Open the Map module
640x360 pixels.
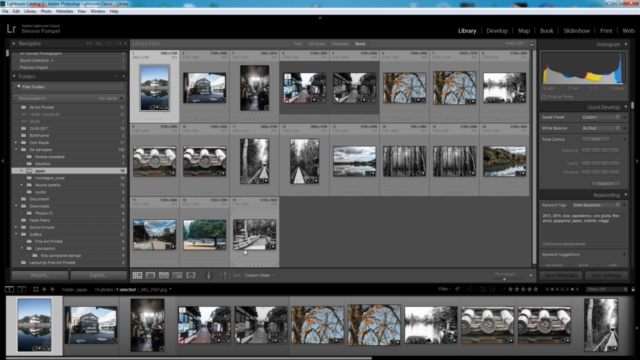coord(524,31)
